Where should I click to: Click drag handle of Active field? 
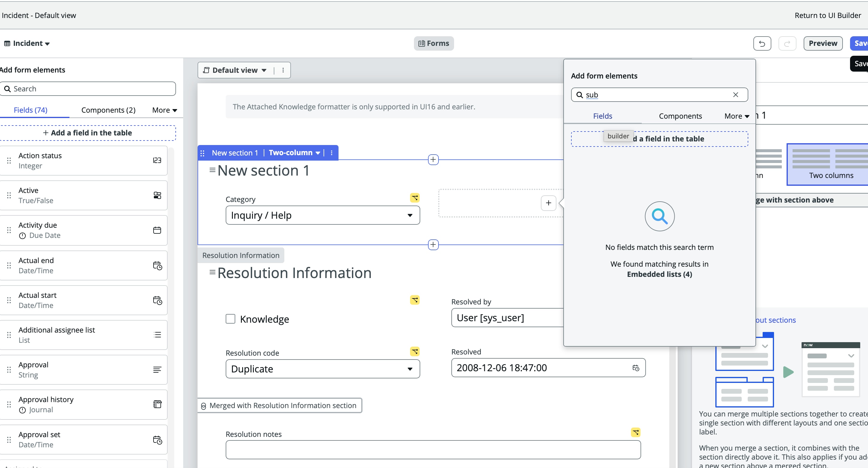tap(9, 195)
